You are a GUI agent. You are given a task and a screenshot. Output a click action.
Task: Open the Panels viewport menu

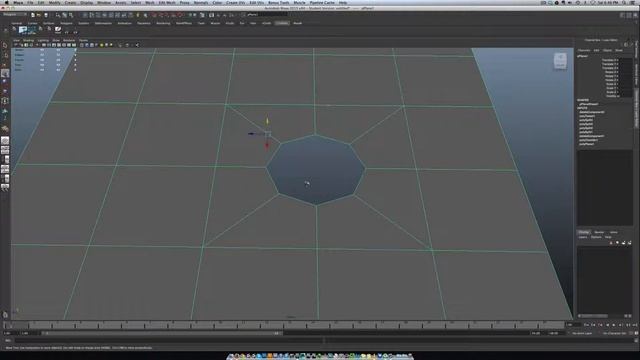click(x=83, y=40)
